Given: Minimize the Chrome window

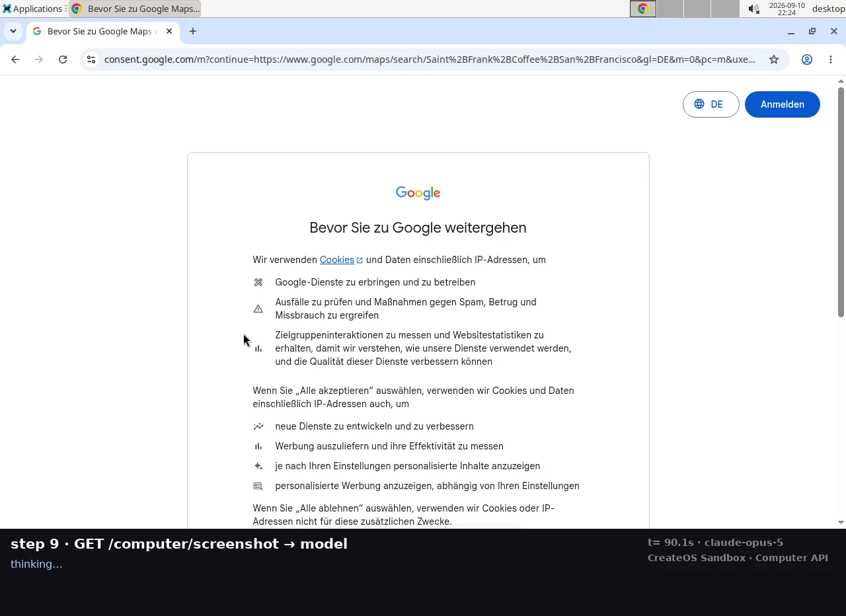Looking at the screenshot, I should point(791,31).
